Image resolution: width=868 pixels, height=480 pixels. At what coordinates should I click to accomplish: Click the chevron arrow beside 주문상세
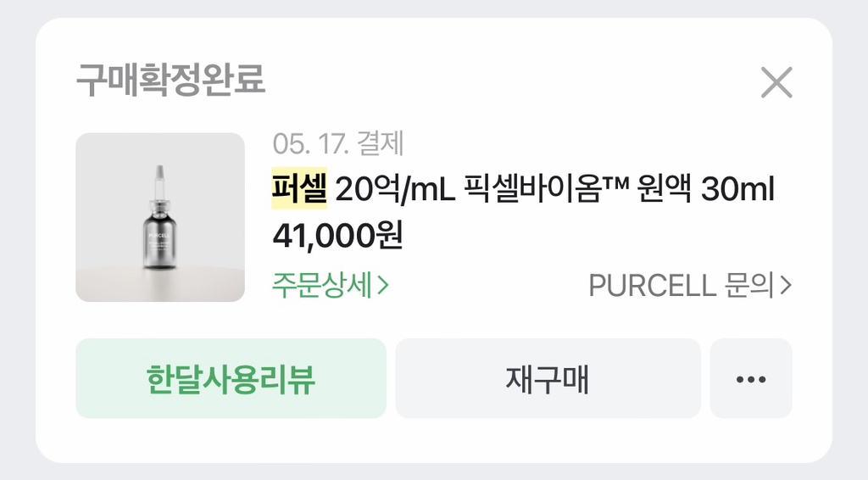[x=383, y=286]
